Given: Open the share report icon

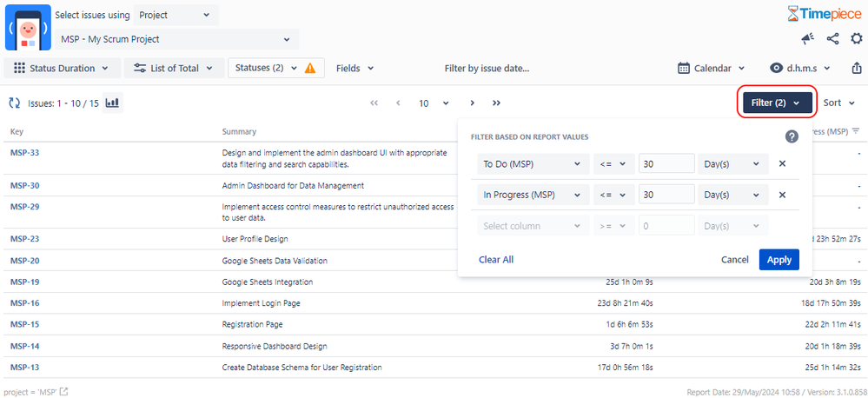Looking at the screenshot, I should tap(832, 38).
